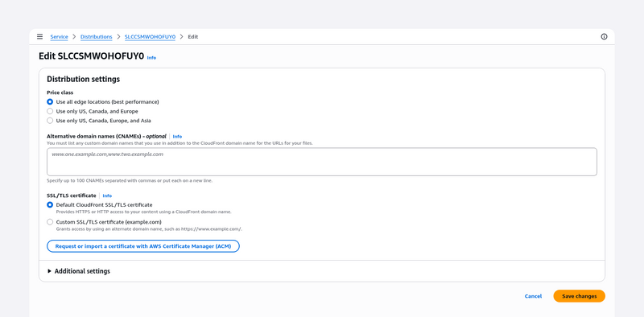Open the info panel circle icon
Image resolution: width=644 pixels, height=317 pixels.
(x=604, y=36)
